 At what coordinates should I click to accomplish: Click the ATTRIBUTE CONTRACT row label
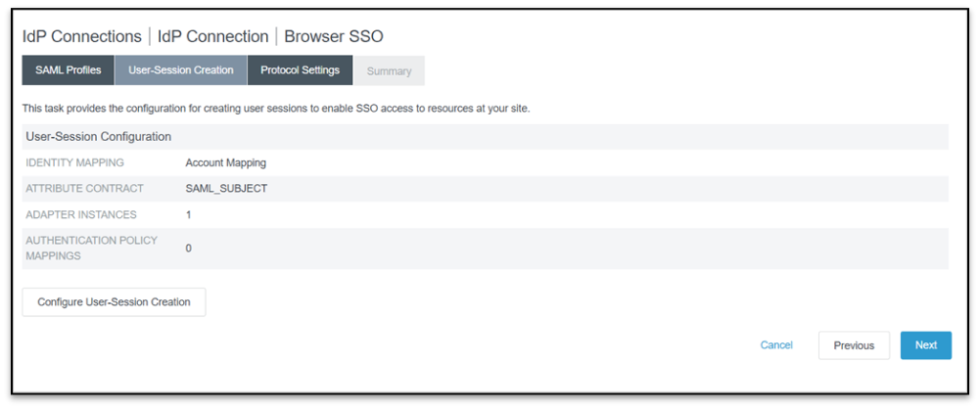tap(84, 188)
